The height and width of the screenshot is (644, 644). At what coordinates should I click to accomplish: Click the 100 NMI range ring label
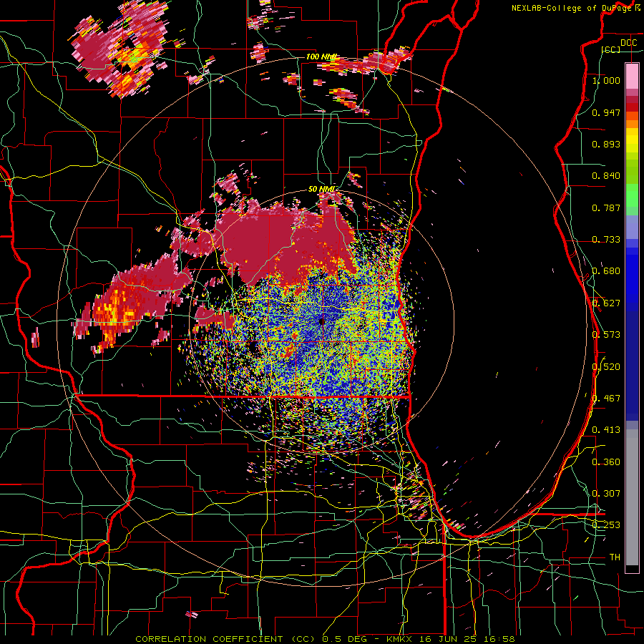pyautogui.click(x=321, y=57)
